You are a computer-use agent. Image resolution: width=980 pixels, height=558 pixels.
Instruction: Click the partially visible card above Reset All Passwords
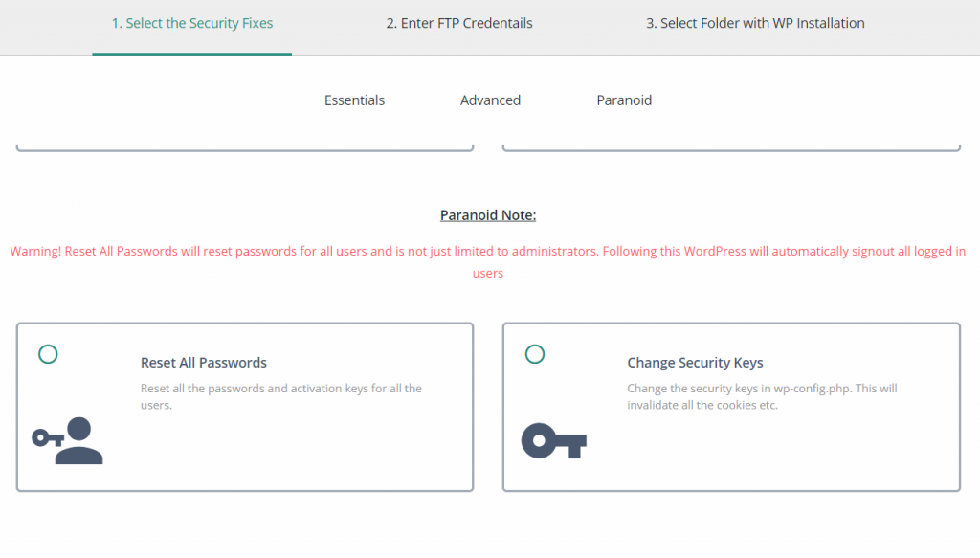(245, 146)
